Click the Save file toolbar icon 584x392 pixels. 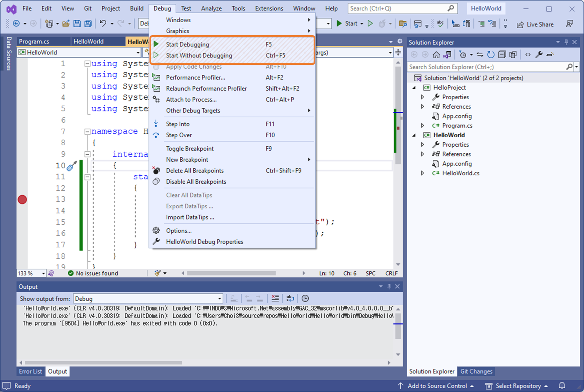77,24
